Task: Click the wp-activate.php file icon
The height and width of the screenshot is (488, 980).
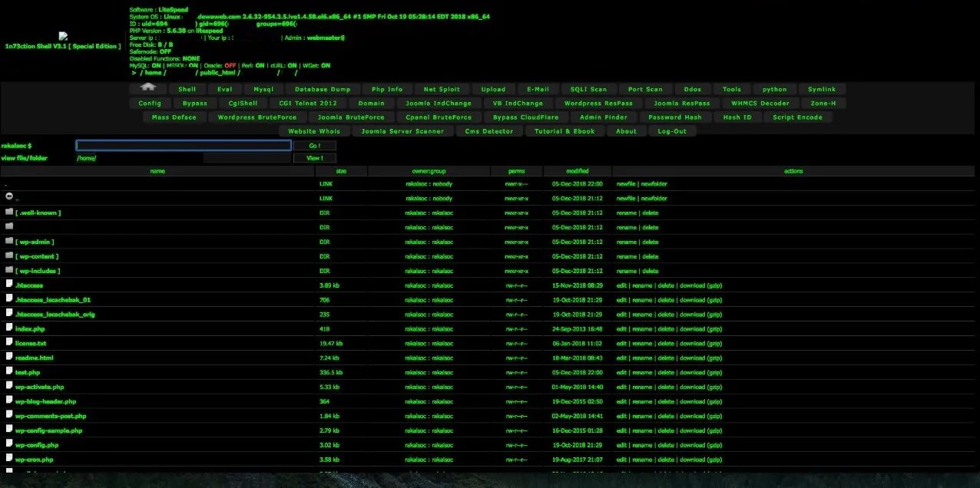Action: (9, 387)
